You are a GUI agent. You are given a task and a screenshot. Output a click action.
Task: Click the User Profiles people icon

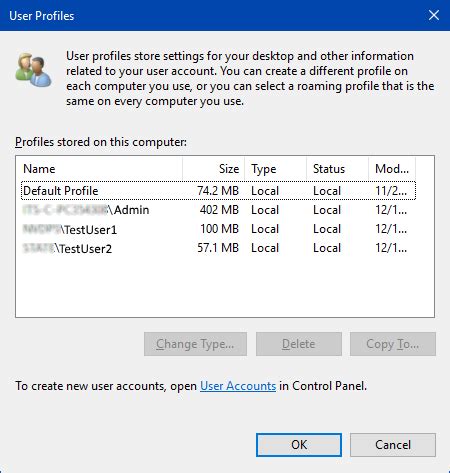[x=33, y=70]
